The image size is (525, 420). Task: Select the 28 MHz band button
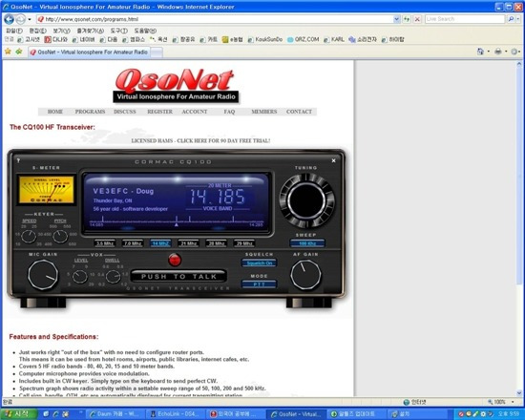[216, 243]
